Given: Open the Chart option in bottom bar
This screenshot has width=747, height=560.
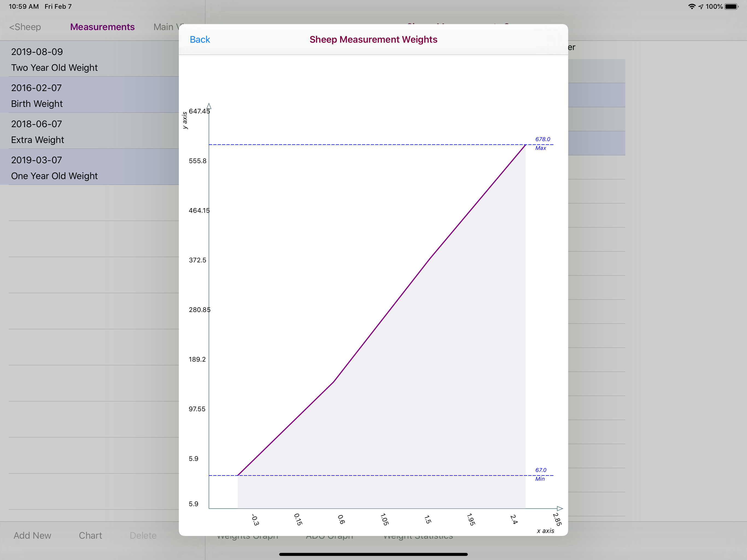Looking at the screenshot, I should pos(90,535).
